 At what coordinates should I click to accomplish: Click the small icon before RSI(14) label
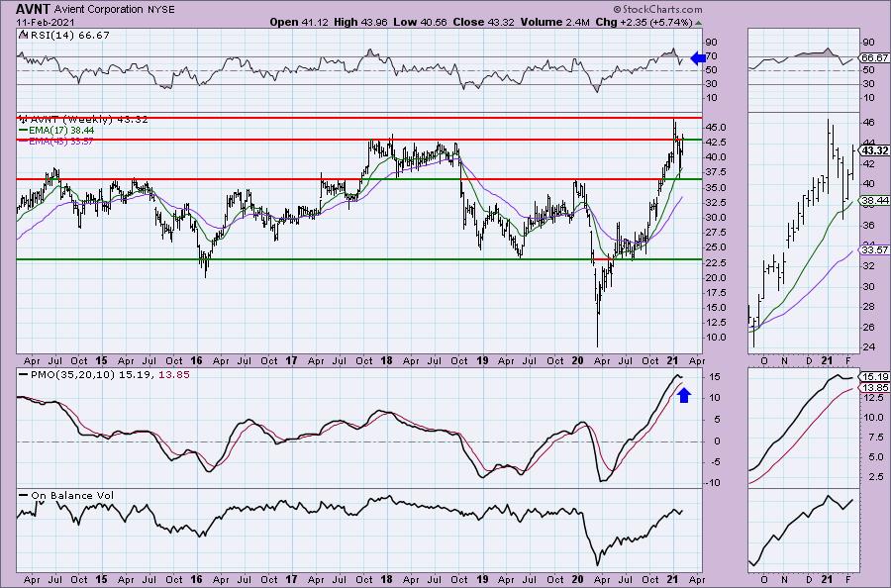tap(22, 35)
